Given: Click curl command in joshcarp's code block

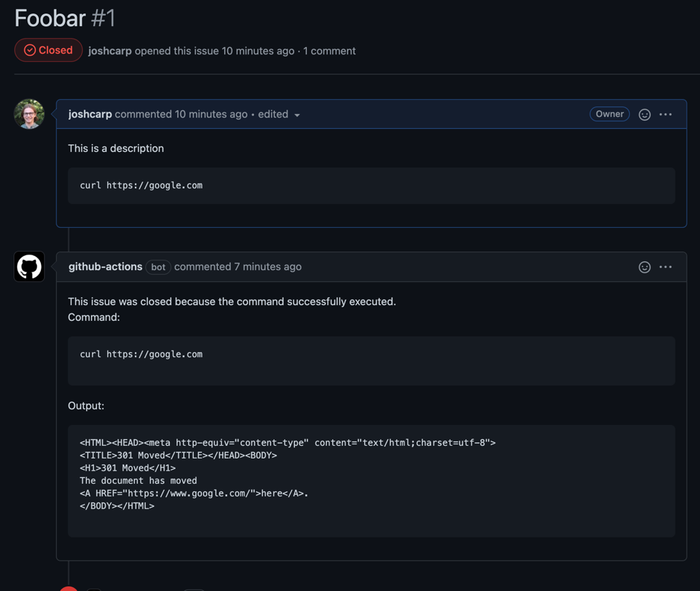Looking at the screenshot, I should [141, 185].
